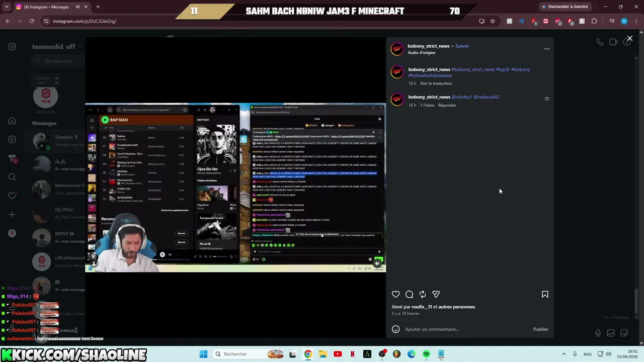Image resolution: width=644 pixels, height=362 pixels.
Task: Start a video call in the chat
Action: coord(613,42)
